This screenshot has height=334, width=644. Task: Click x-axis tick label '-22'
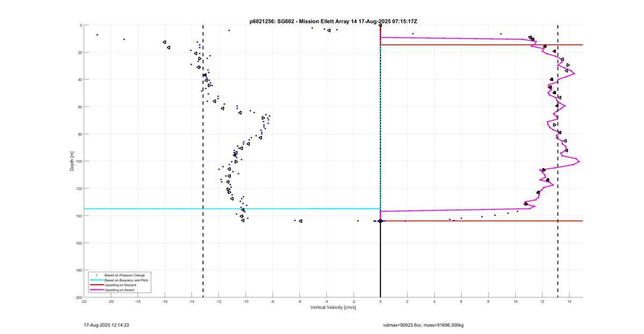(x=84, y=301)
